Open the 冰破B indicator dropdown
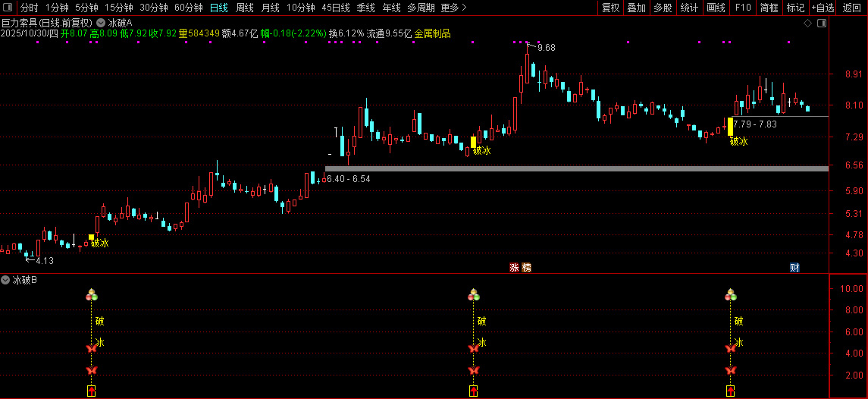 click(x=6, y=281)
